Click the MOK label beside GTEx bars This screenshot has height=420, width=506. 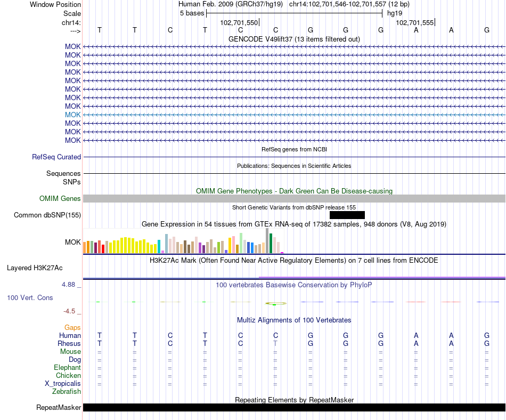click(72, 242)
